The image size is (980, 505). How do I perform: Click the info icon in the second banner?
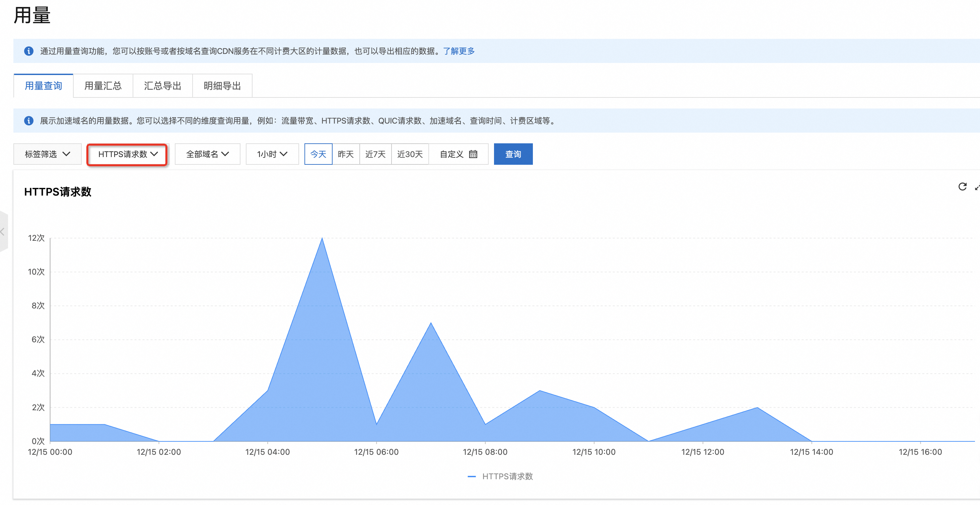(28, 121)
